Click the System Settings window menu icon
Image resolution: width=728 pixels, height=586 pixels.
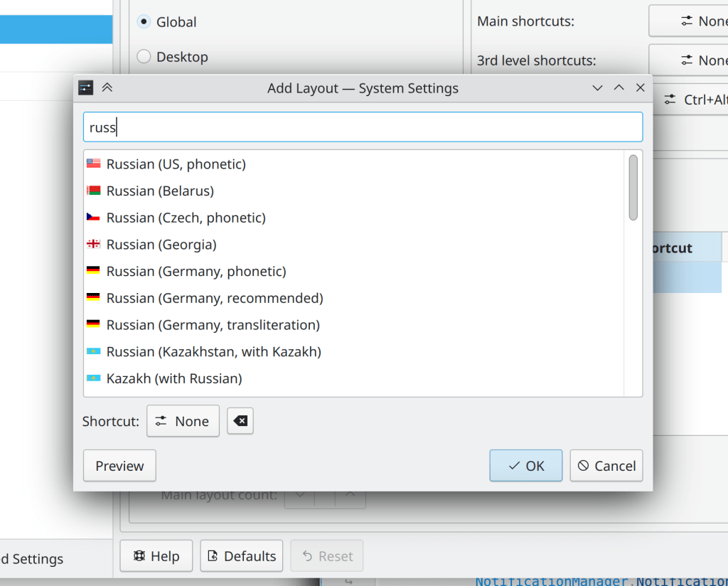pos(86,87)
